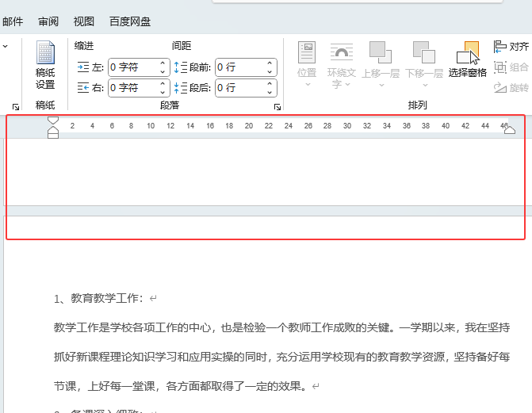Image resolution: width=532 pixels, height=413 pixels.
Task: Switch to the 审阅 tab
Action: click(x=48, y=21)
